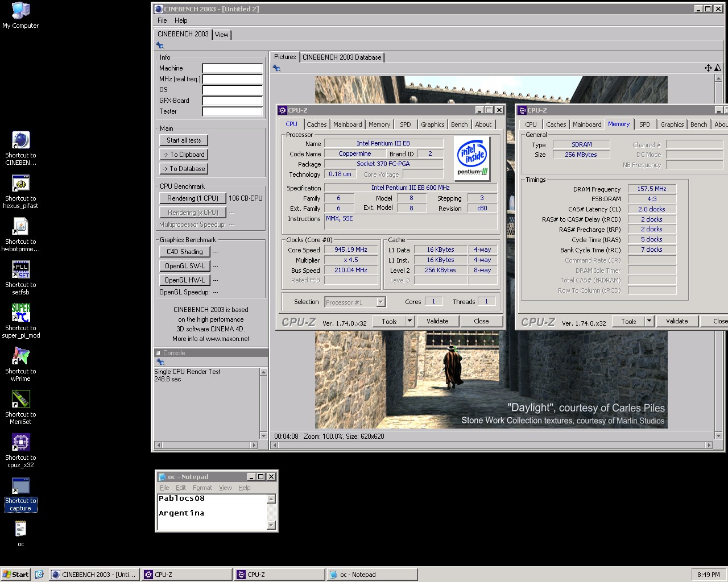The image size is (728, 582).
Task: Open Memory tab in CPU-Z CPU window
Action: (x=379, y=124)
